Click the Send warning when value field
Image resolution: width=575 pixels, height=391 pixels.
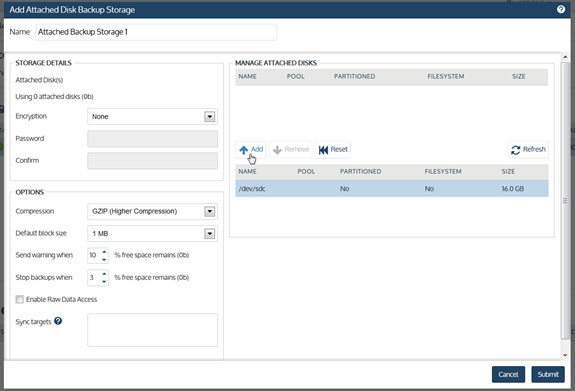94,255
